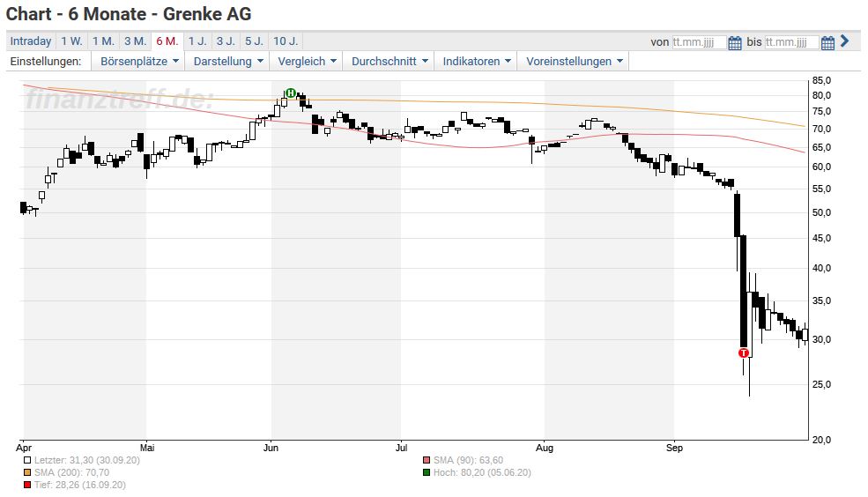The image size is (868, 497).
Task: Click the 'Chart - 6 Monate - Grenke AG' heading
Action: pyautogui.click(x=129, y=14)
